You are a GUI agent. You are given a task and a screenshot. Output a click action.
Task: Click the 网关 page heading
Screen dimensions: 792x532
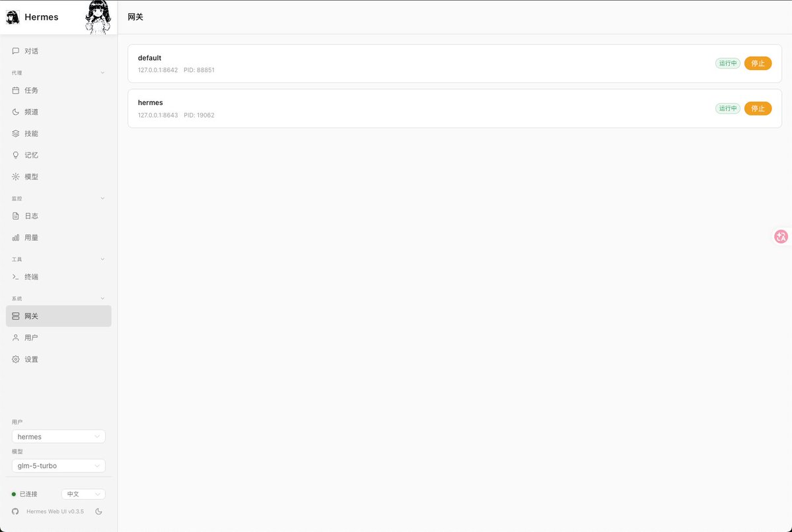(x=135, y=17)
